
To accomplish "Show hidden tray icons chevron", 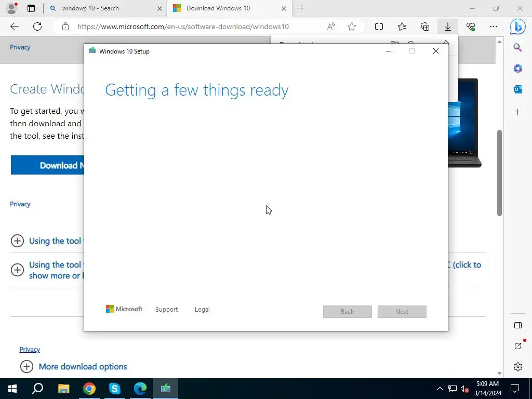I will tap(440, 389).
